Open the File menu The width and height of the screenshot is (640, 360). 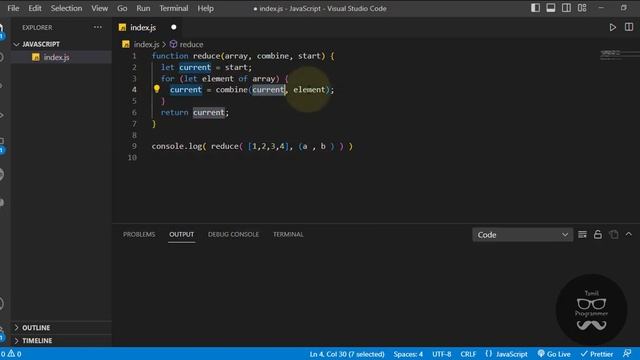(x=13, y=8)
